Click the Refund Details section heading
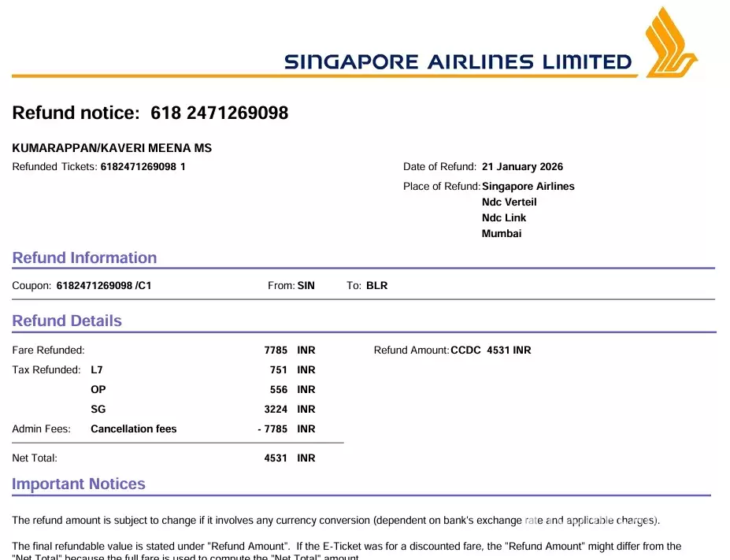 pos(67,321)
